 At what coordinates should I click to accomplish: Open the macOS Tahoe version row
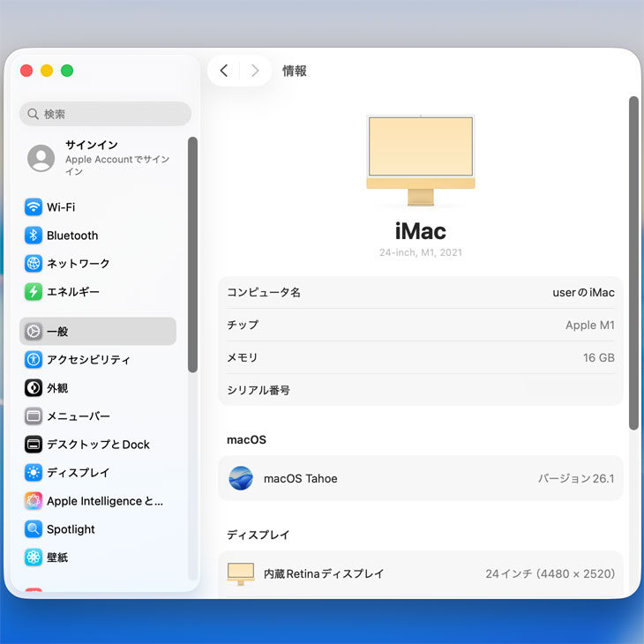click(x=420, y=479)
